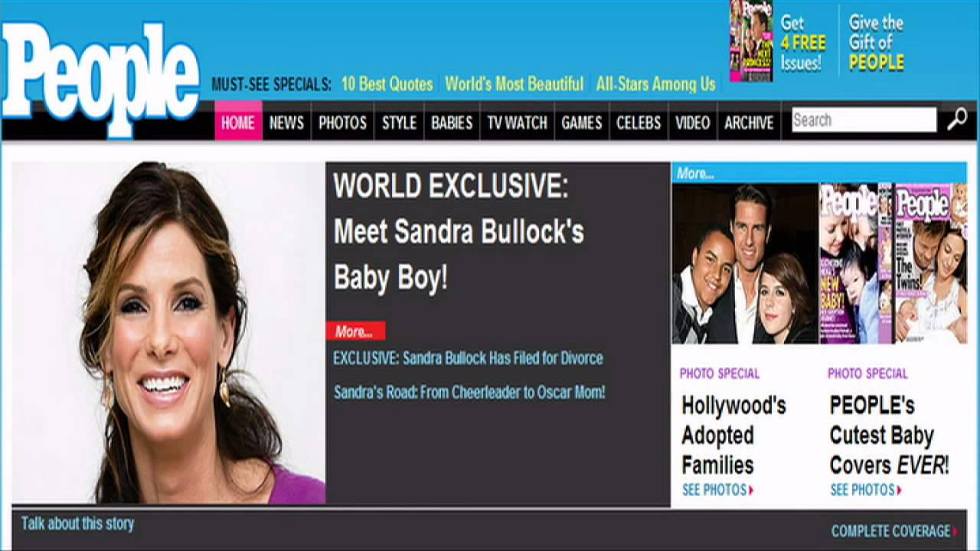Open the 10 Best Quotes special

387,84
